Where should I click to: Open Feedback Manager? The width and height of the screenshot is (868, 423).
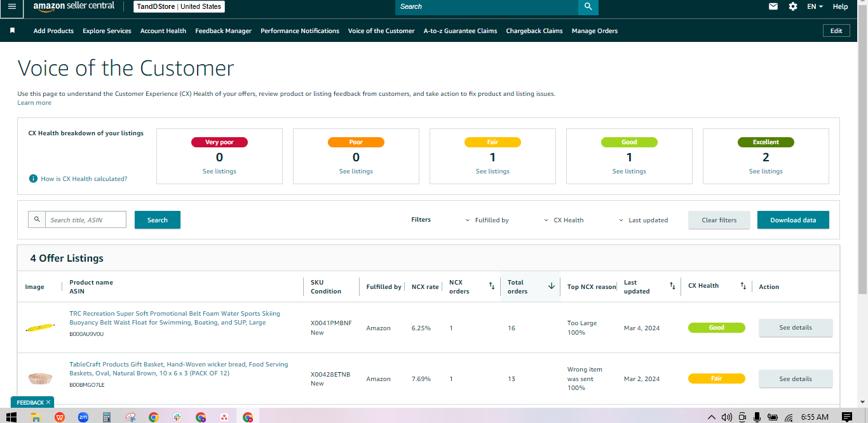click(223, 30)
